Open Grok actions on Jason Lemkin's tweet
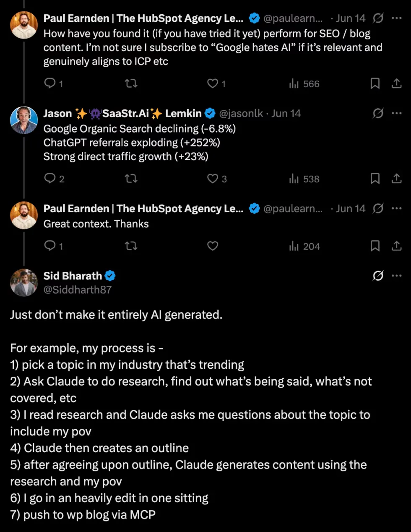The height and width of the screenshot is (532, 411). pos(378,113)
